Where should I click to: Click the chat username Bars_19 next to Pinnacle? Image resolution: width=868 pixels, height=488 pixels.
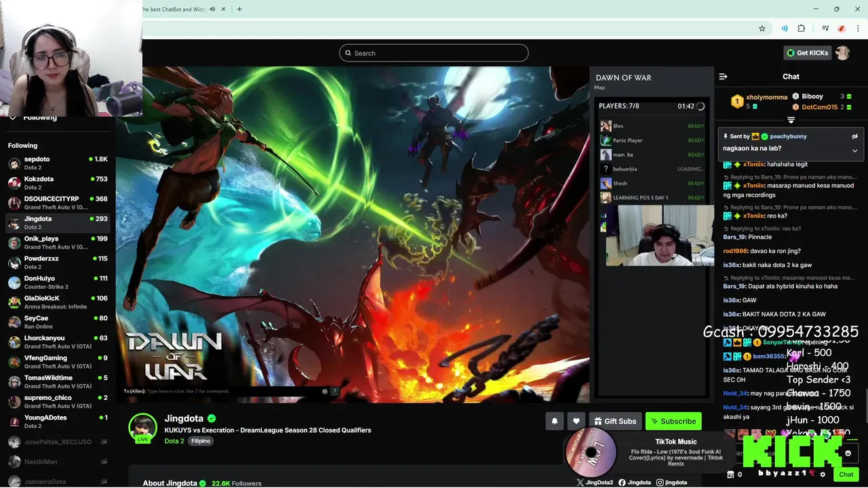[734, 237]
